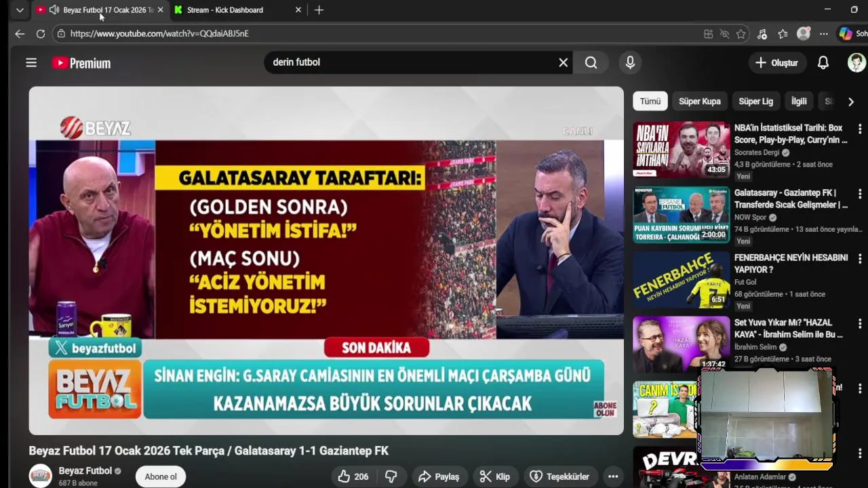The width and height of the screenshot is (868, 488).
Task: Open title 'Beyaz Futbol 17 Ocak 2026 Tek Parça'
Action: pos(208,451)
